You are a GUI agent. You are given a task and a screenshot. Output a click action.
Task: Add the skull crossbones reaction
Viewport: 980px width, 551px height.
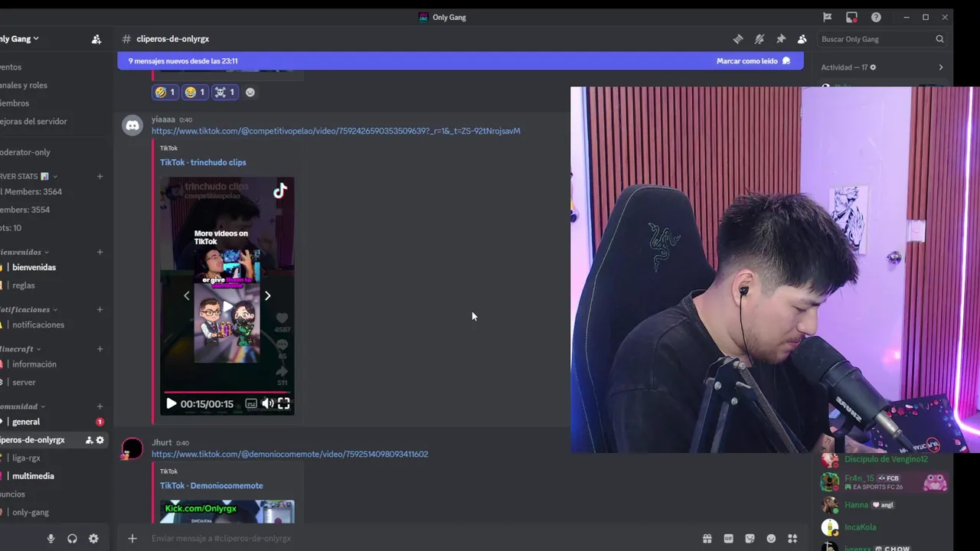[224, 92]
